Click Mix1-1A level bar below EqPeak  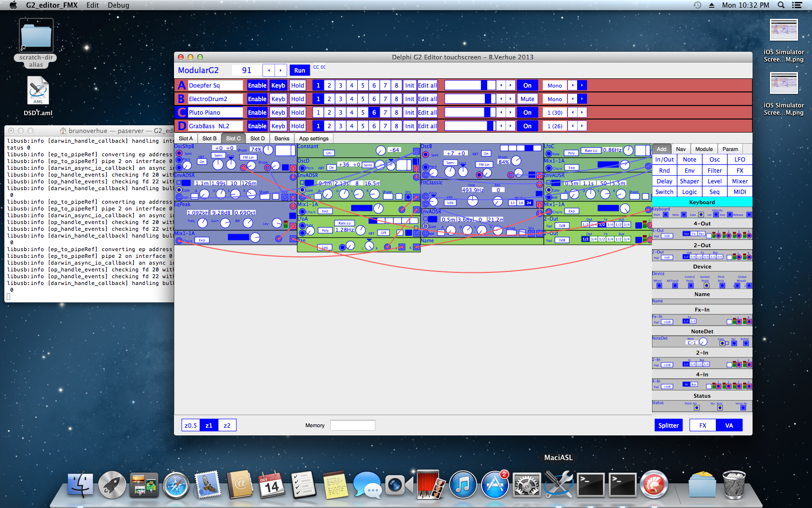pyautogui.click(x=238, y=237)
